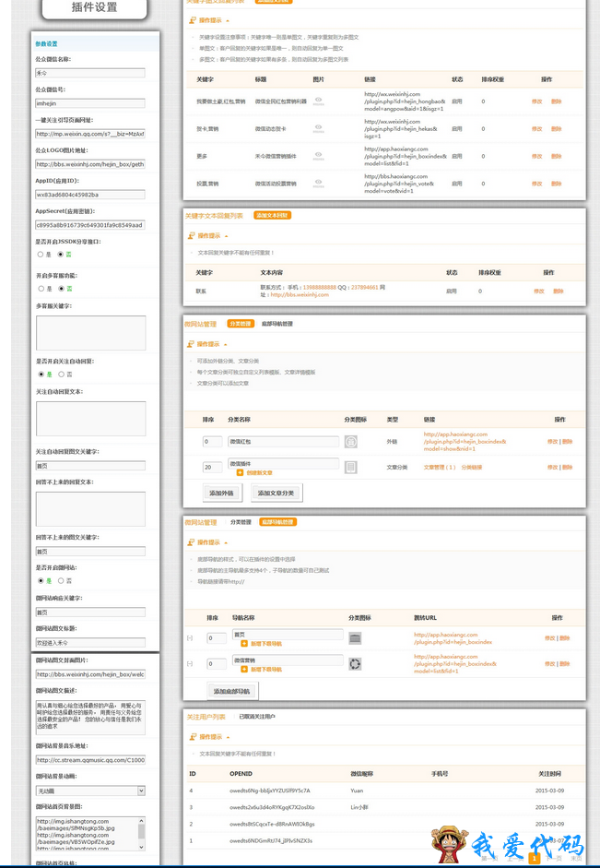Screen dimensions: 600x868
Task: Click the 公众微信号 field containing imhejin
Action: [x=90, y=103]
